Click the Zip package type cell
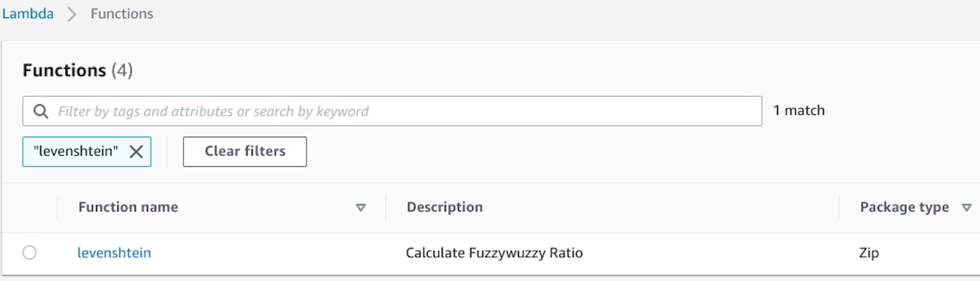Viewport: 980px width, 281px height. pyautogui.click(x=869, y=253)
